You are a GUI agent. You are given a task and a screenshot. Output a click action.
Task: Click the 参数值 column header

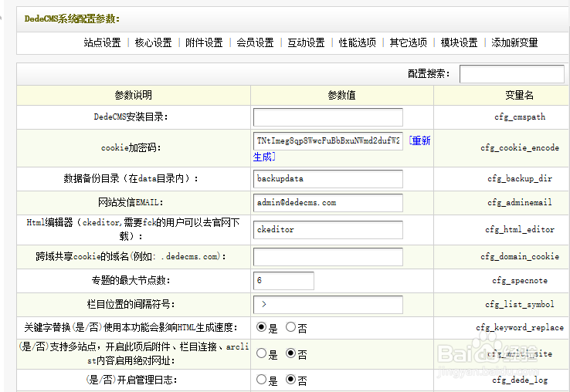click(341, 95)
